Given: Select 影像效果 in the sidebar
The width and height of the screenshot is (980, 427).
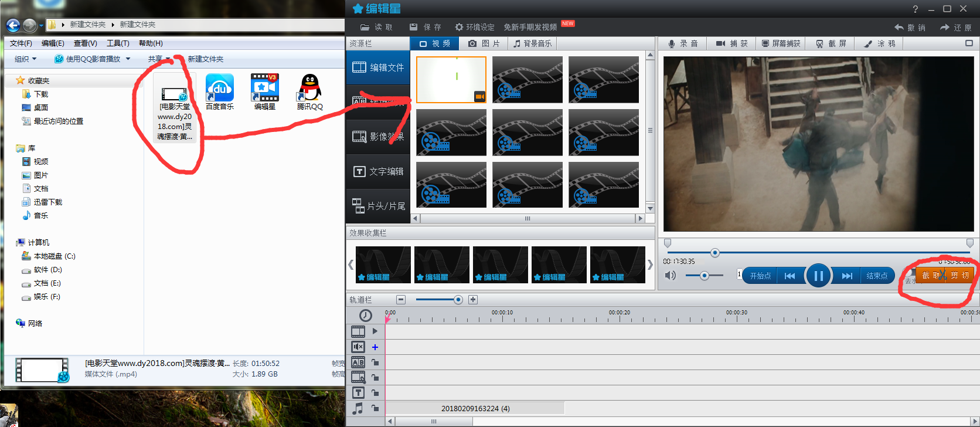Looking at the screenshot, I should [378, 137].
